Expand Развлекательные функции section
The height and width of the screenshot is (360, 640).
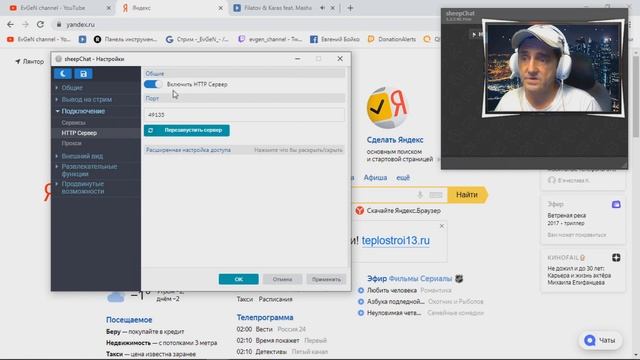coord(89,170)
